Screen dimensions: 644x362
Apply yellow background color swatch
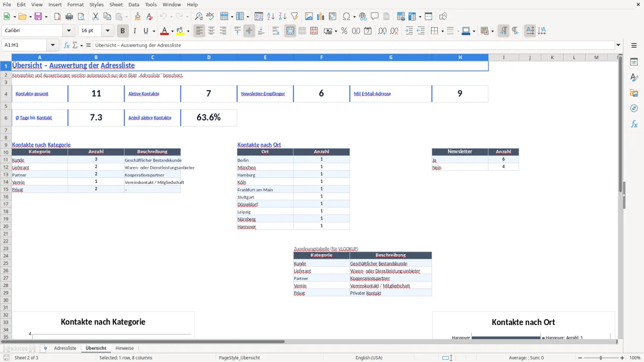180,31
